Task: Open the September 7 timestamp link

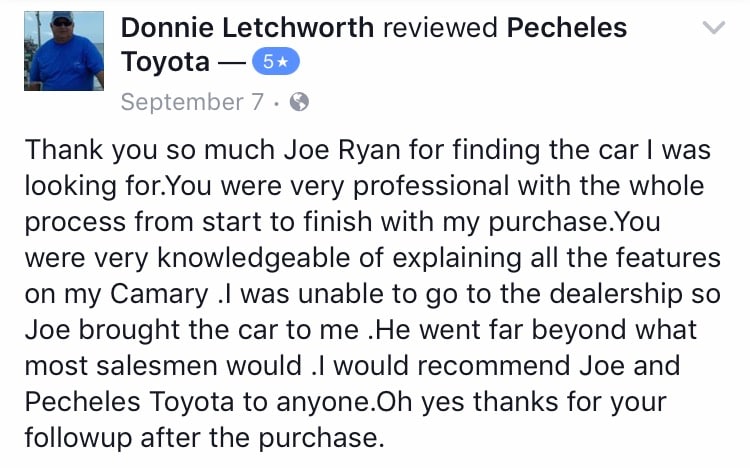Action: pos(192,102)
